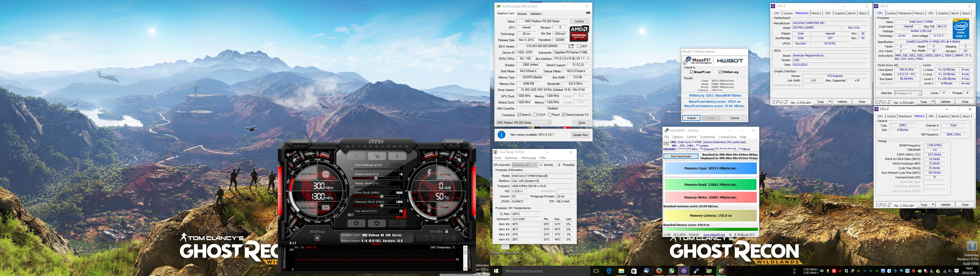The image size is (980, 276).
Task: Toggle the OpenCL checkbox in GPU-Z
Action: pyautogui.click(x=519, y=115)
